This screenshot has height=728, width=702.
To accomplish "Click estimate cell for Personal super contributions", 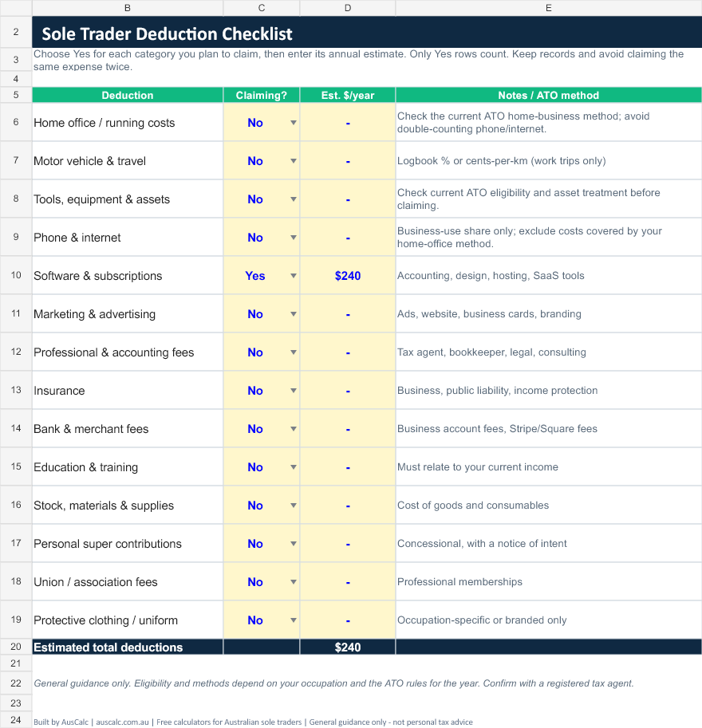I will click(x=348, y=544).
